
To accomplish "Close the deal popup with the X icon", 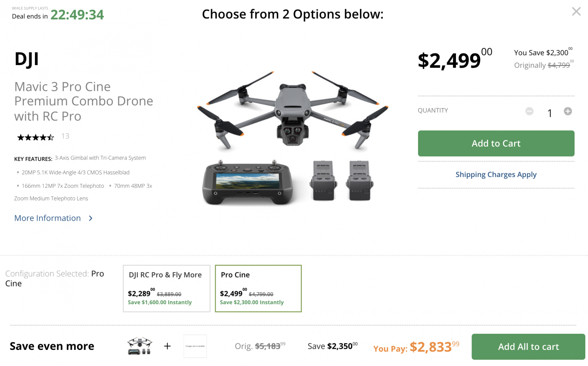I will click(576, 11).
